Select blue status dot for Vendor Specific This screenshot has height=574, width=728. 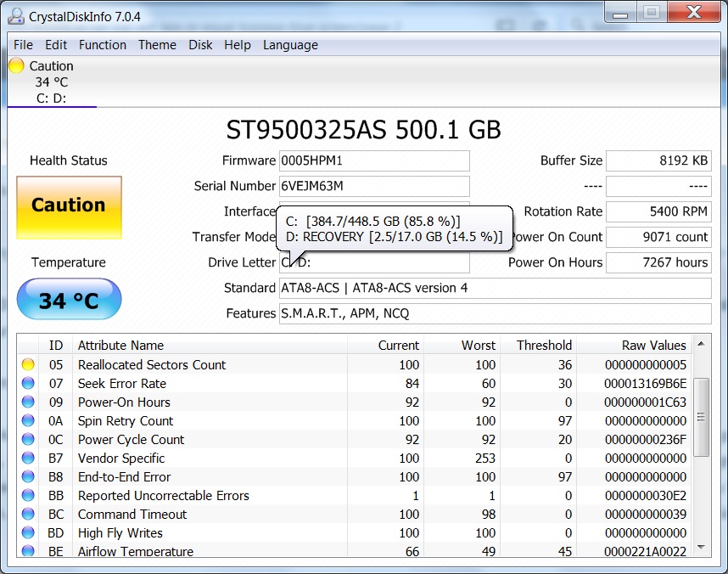coord(28,458)
